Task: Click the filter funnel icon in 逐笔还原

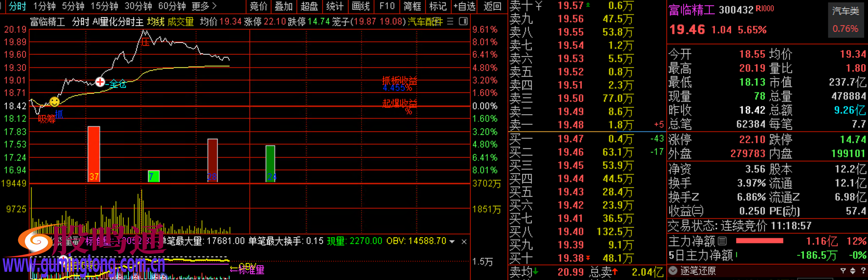Action: pyautogui.click(x=843, y=271)
